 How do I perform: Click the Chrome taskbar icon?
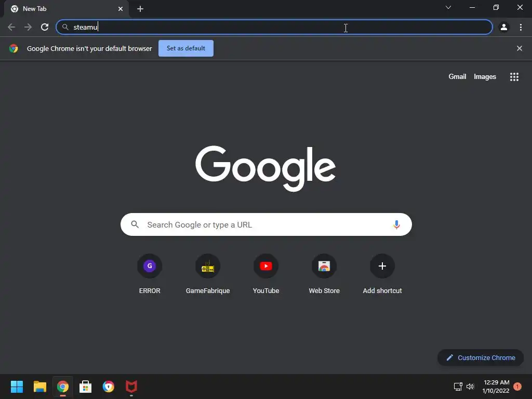[x=63, y=387]
